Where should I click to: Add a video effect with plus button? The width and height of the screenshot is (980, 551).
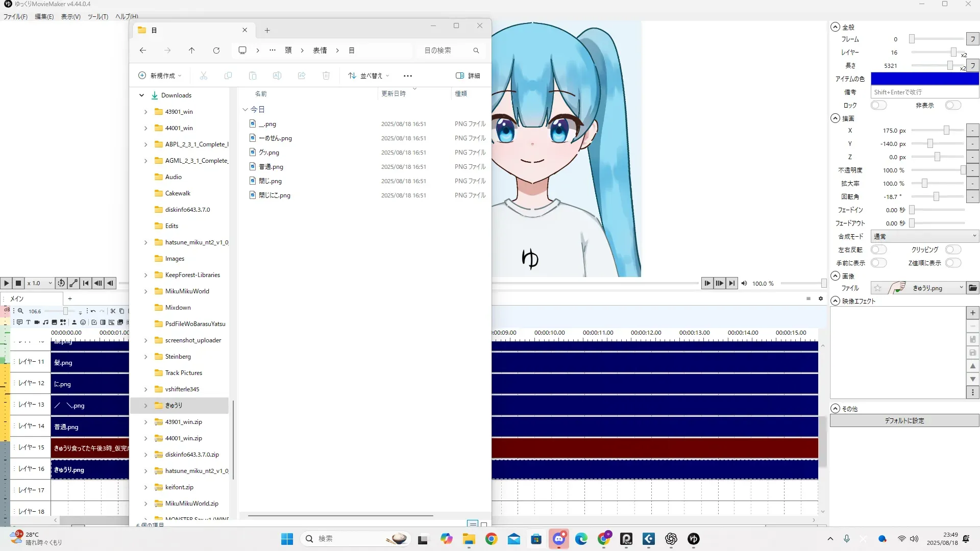973,313
